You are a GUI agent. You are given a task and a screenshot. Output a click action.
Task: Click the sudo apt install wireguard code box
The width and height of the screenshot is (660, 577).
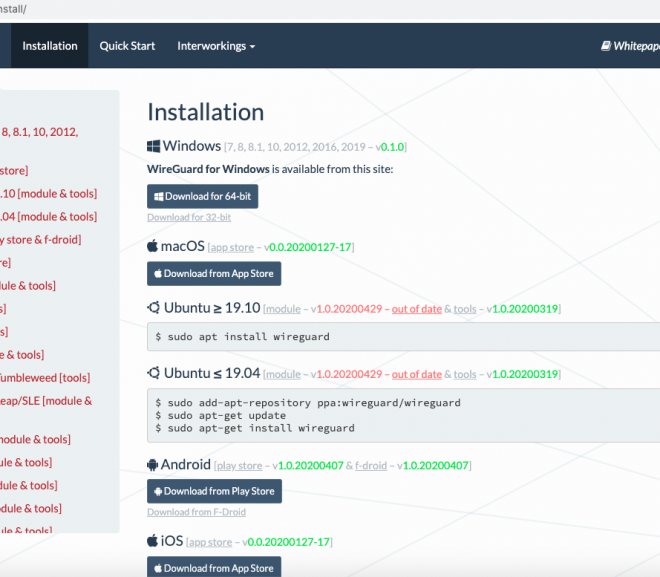[403, 337]
